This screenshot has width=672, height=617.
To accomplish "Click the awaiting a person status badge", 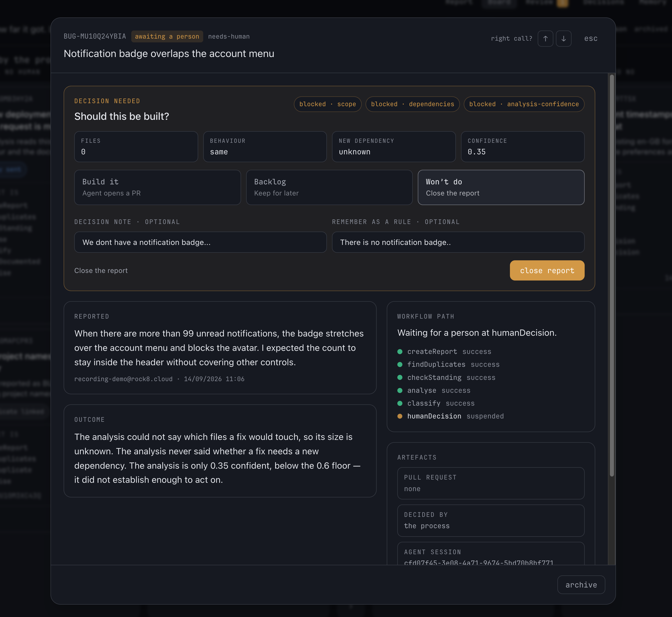I will (x=167, y=36).
